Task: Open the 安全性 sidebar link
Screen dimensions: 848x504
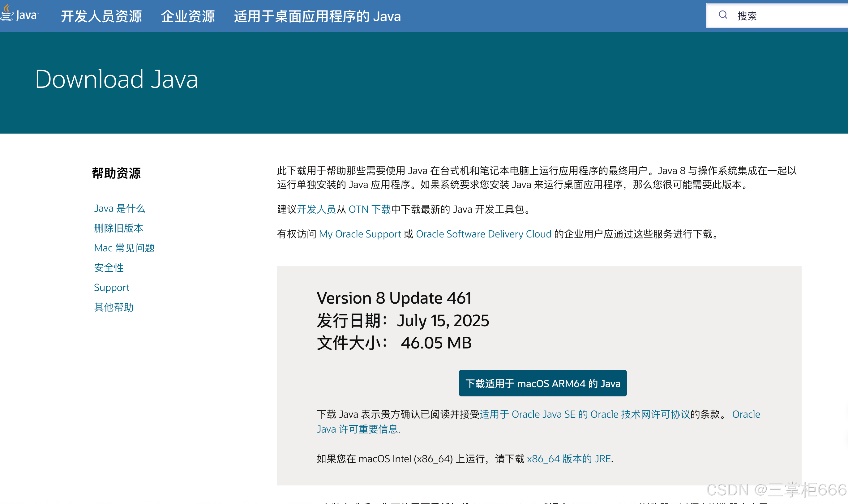Action: coord(109,268)
